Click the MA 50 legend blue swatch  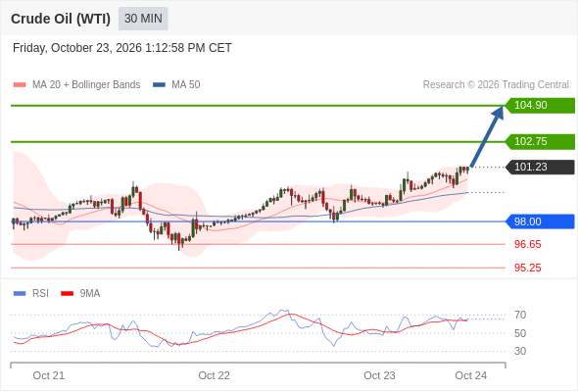click(160, 85)
